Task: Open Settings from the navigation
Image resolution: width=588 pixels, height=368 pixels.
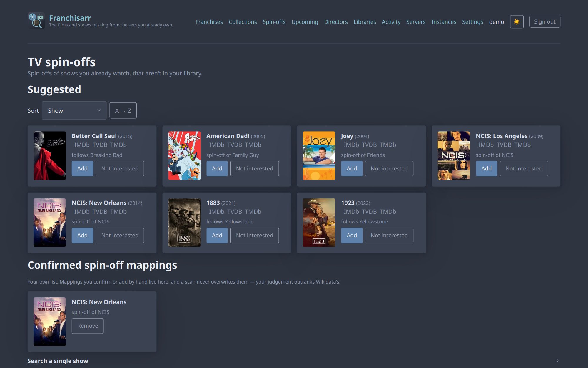Action: click(472, 22)
